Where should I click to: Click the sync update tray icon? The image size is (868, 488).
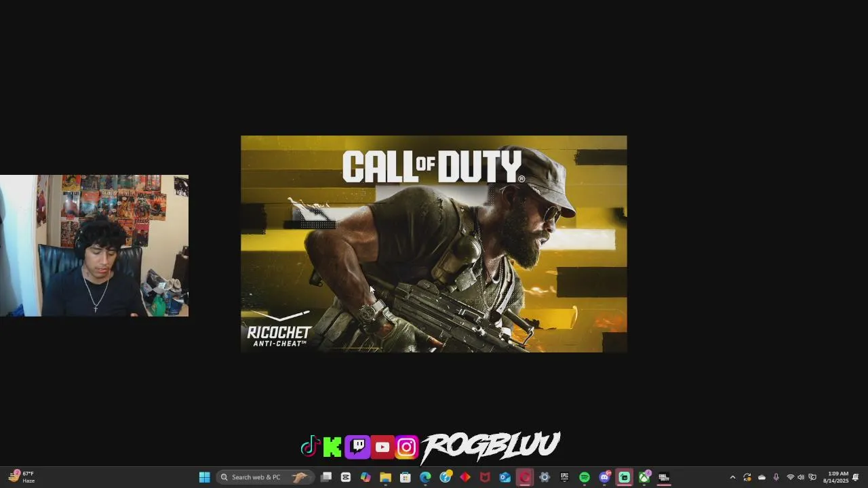747,477
